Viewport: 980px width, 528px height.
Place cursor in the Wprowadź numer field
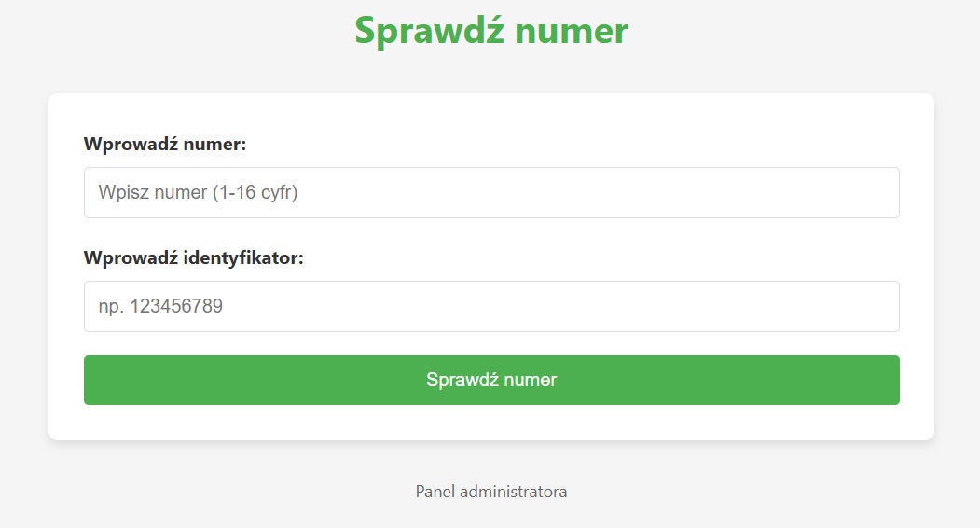click(x=491, y=193)
